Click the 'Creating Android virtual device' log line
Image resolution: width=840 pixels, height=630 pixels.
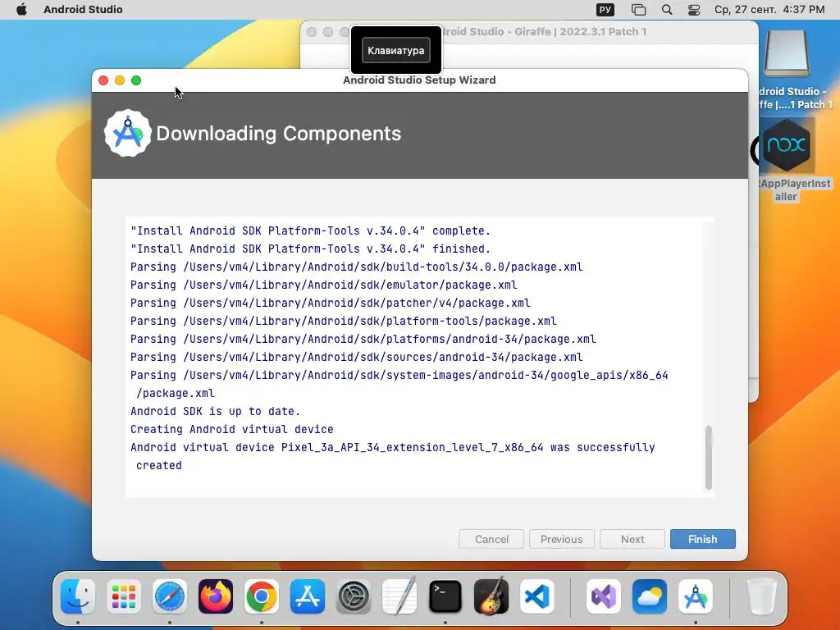tap(232, 430)
